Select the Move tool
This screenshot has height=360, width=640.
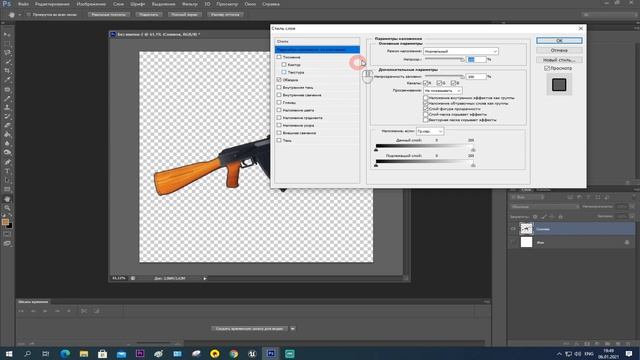click(7, 34)
